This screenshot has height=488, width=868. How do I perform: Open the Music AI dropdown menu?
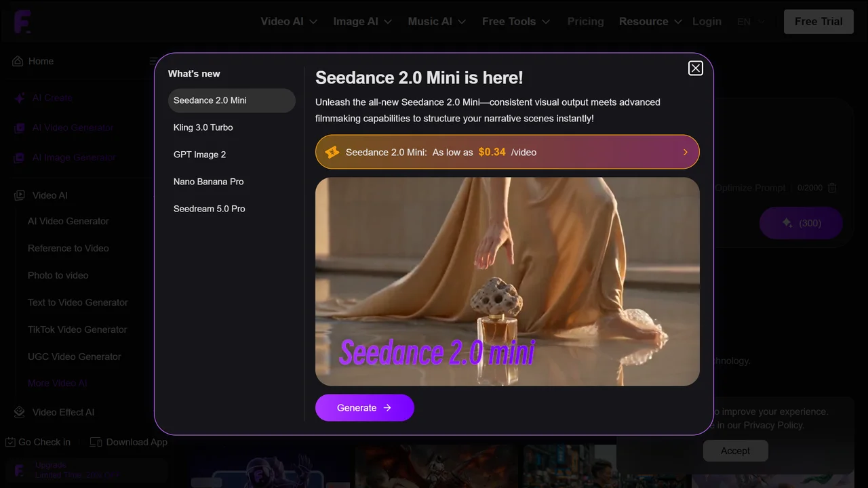click(437, 22)
